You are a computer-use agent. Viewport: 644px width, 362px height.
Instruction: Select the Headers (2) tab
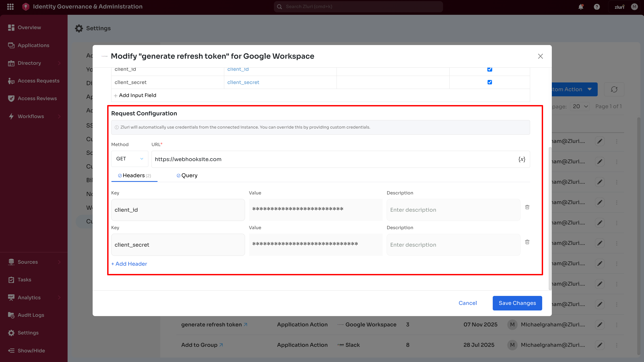click(134, 175)
